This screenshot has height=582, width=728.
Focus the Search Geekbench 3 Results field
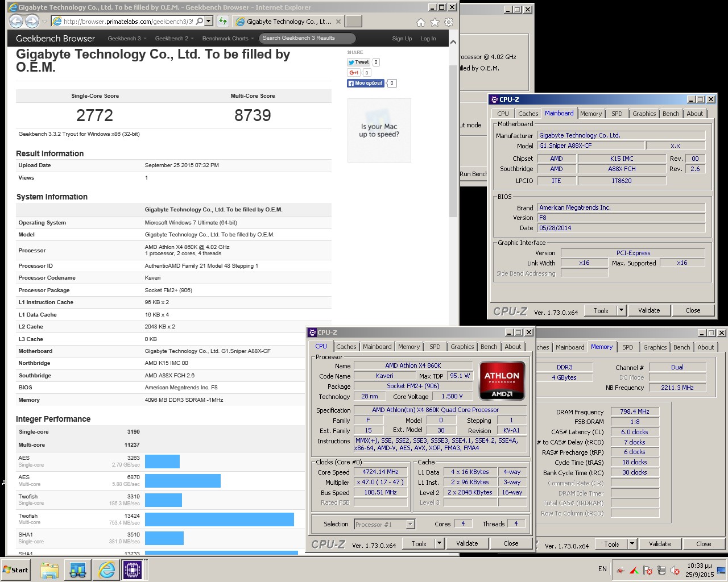[x=307, y=38]
